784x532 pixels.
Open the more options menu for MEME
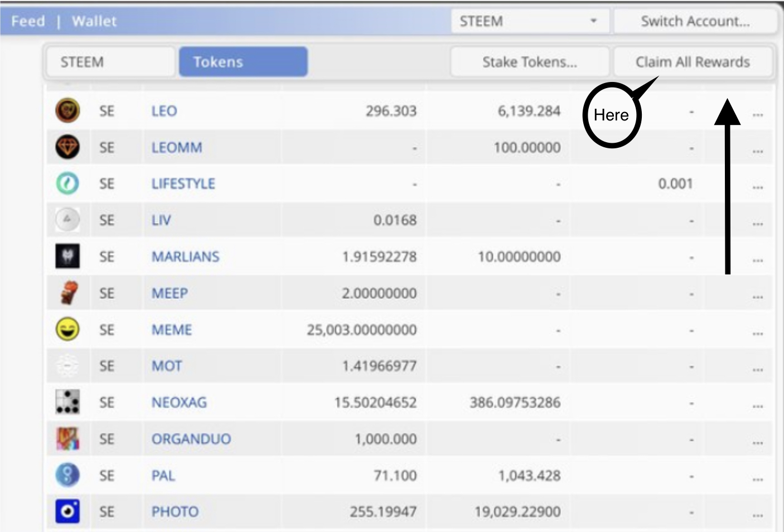tap(757, 333)
